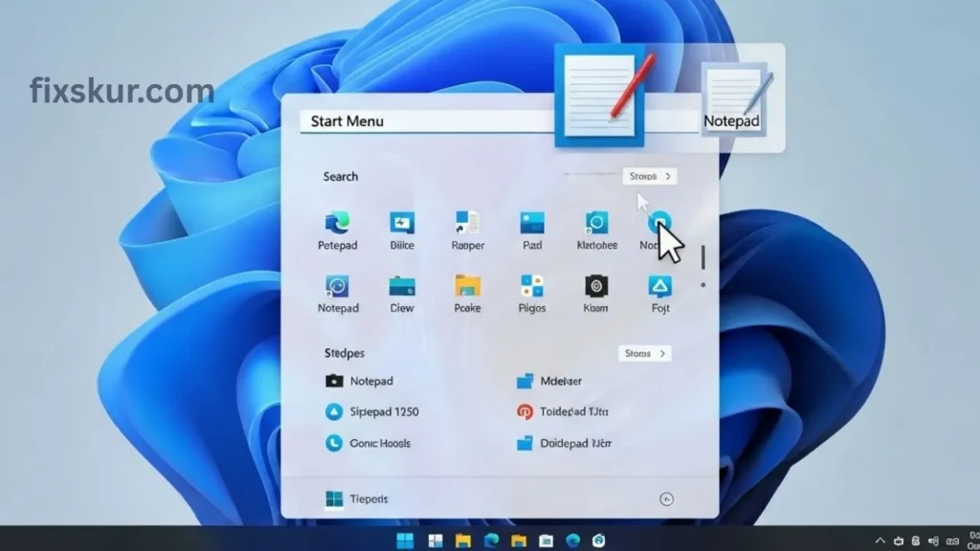Open the Mdelser recommended item
The height and width of the screenshot is (551, 980).
(x=548, y=381)
